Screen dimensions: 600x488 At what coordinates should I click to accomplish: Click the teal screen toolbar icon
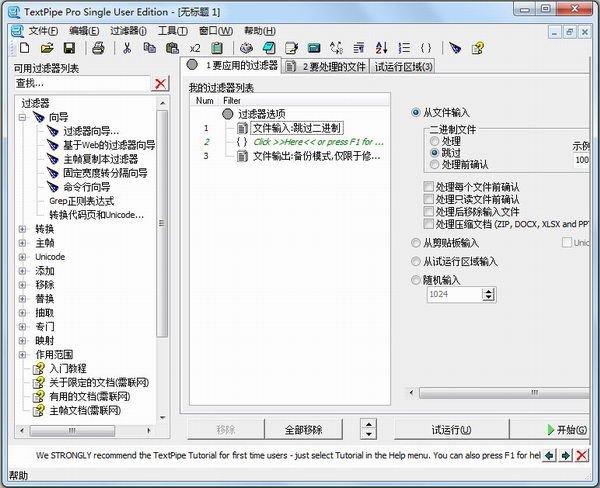point(314,48)
